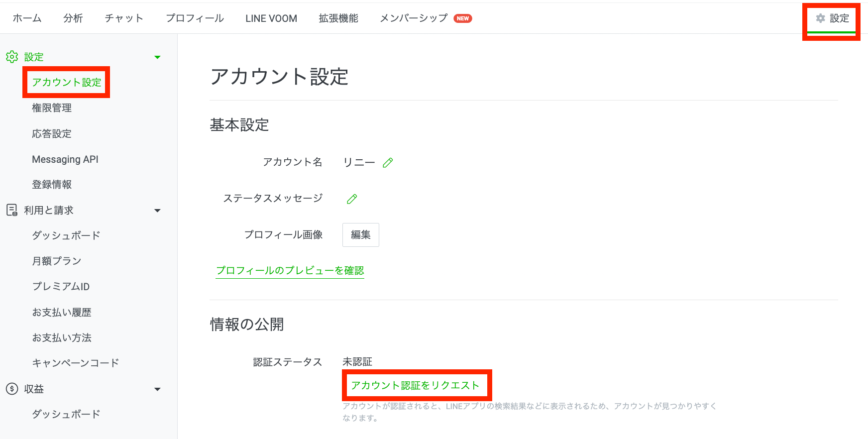
Task: Open Messaging API in the sidebar
Action: click(x=65, y=159)
